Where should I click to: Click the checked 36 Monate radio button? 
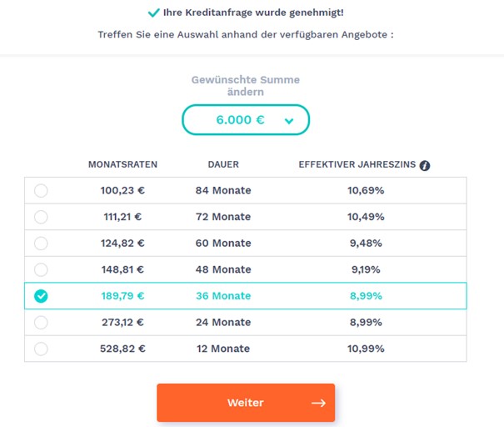click(41, 296)
